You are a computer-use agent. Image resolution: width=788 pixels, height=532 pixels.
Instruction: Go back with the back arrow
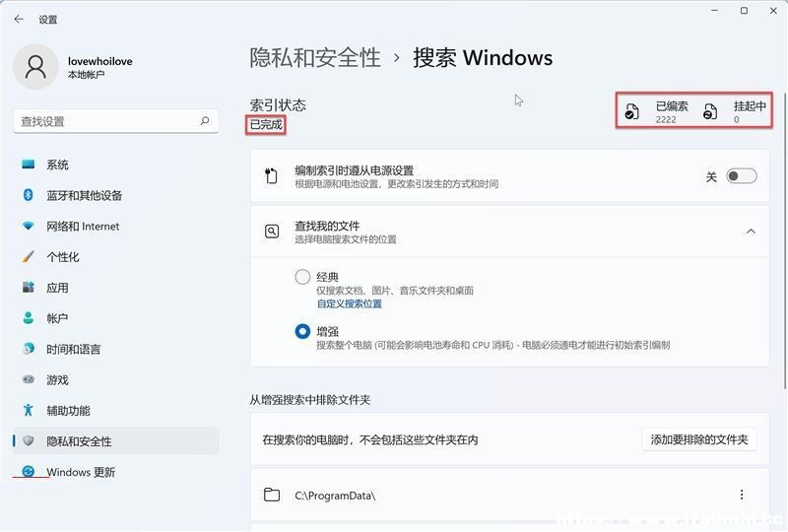click(x=19, y=19)
